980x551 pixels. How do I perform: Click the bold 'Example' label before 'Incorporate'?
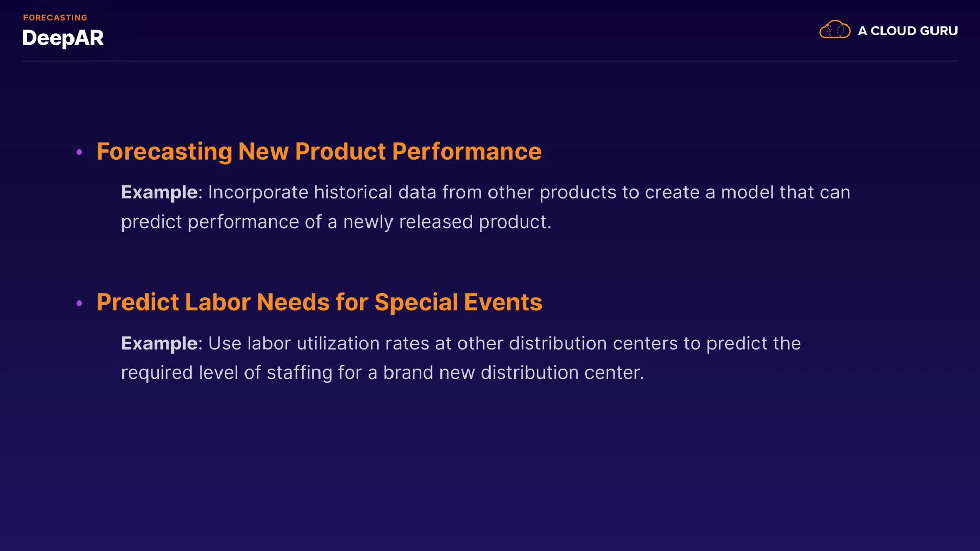coord(159,192)
